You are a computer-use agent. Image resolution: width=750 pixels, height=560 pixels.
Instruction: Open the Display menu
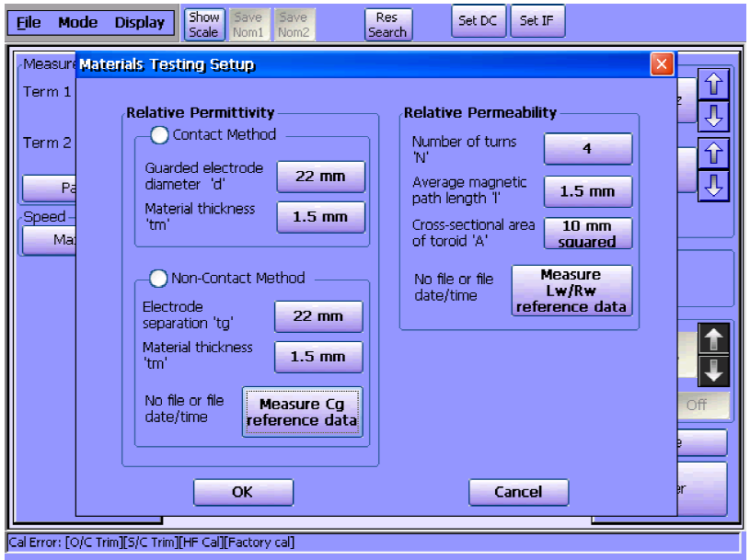point(139,23)
